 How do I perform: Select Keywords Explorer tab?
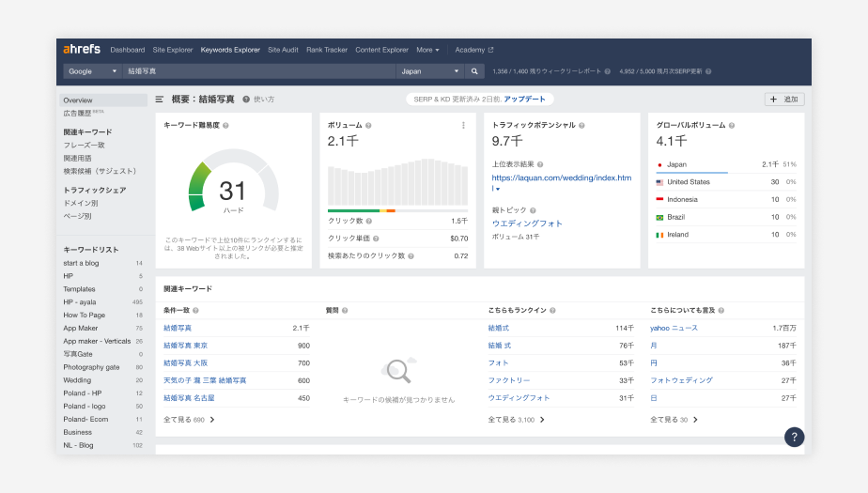[230, 50]
